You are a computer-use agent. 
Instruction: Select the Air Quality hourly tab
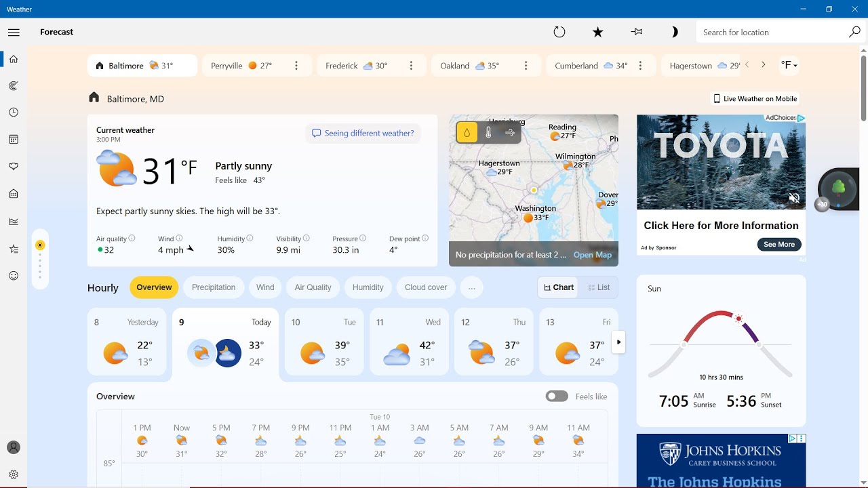pyautogui.click(x=313, y=287)
